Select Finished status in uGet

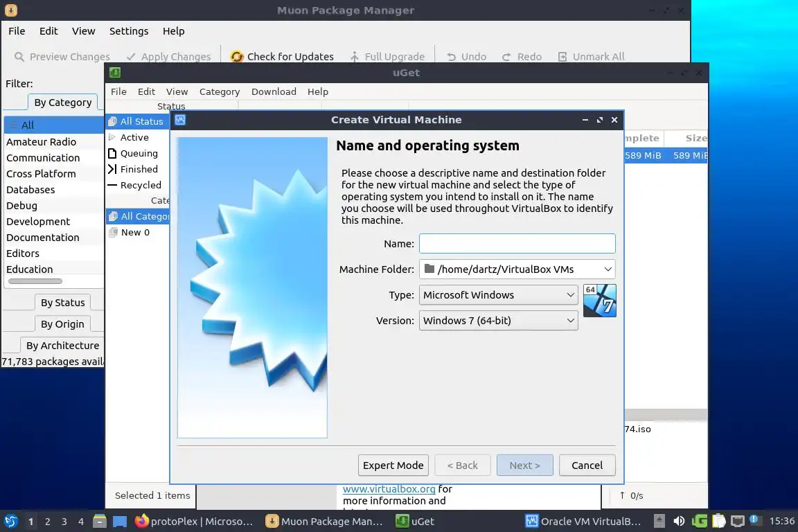(138, 169)
